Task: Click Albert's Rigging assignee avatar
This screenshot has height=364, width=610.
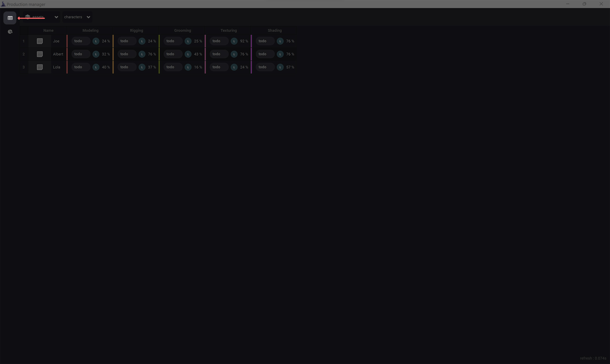Action: 142,54
